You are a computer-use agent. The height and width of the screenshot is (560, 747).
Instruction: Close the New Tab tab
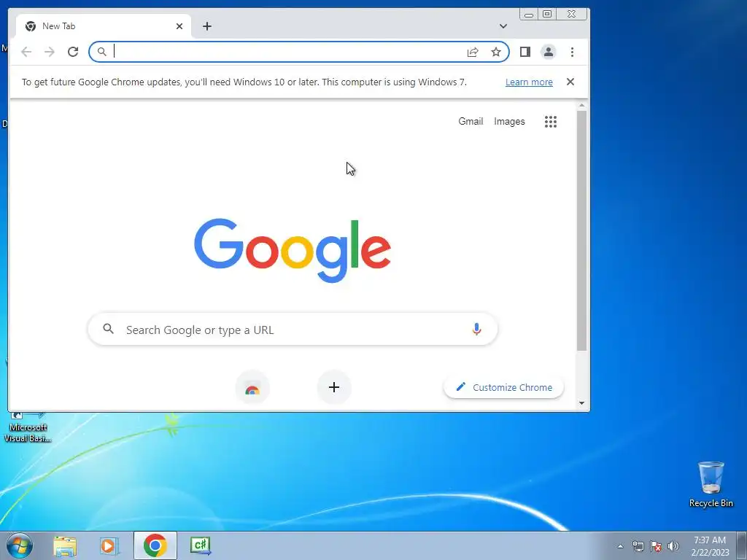pyautogui.click(x=179, y=26)
